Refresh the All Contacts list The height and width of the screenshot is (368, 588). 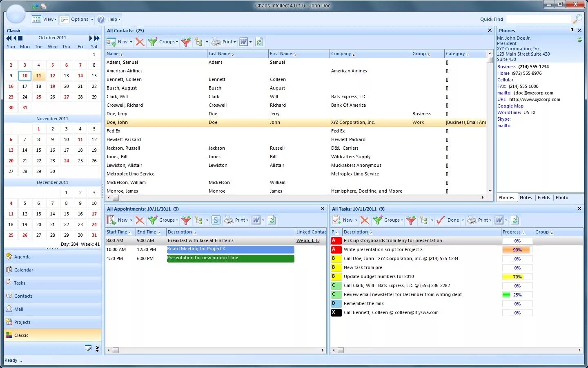click(259, 42)
